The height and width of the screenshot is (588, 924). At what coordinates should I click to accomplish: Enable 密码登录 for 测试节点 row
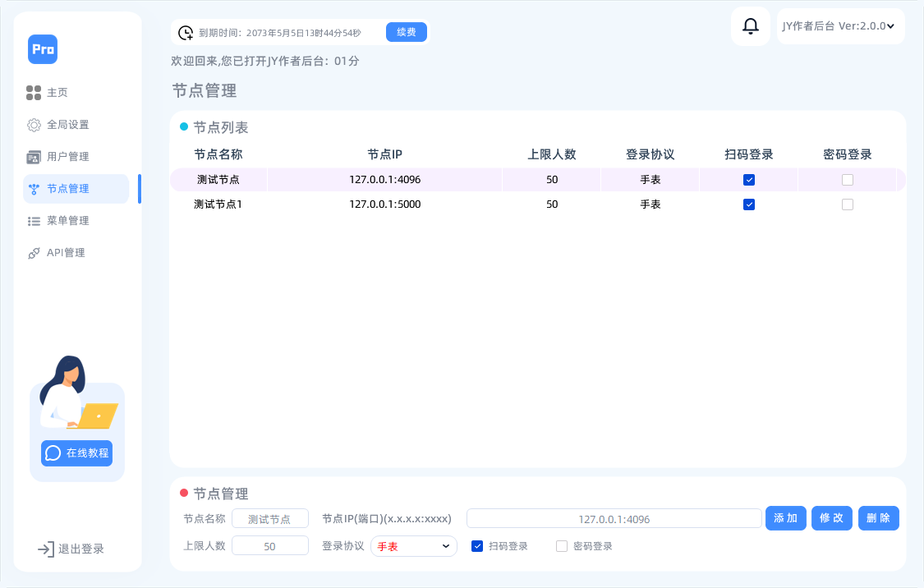click(x=847, y=179)
